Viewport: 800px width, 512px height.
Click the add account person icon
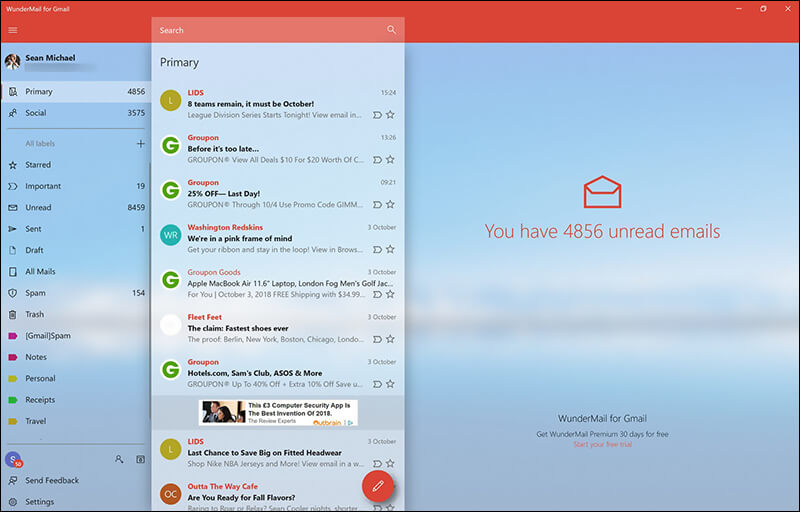[x=119, y=459]
